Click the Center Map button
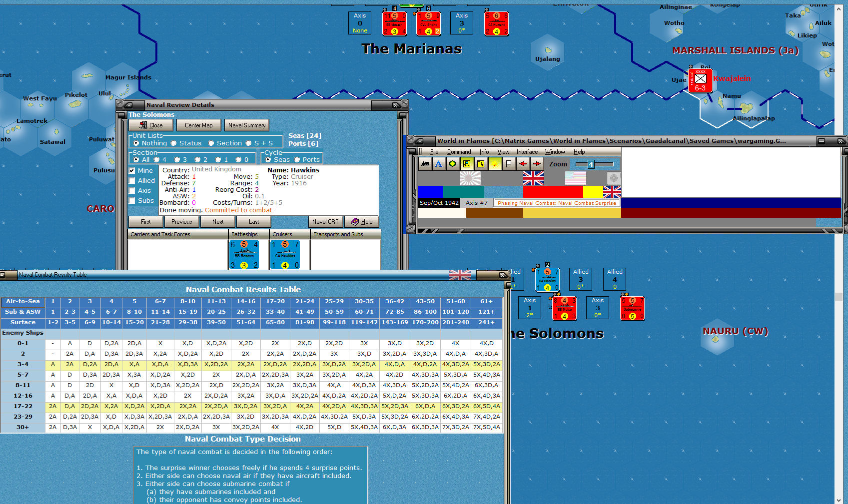 (198, 125)
